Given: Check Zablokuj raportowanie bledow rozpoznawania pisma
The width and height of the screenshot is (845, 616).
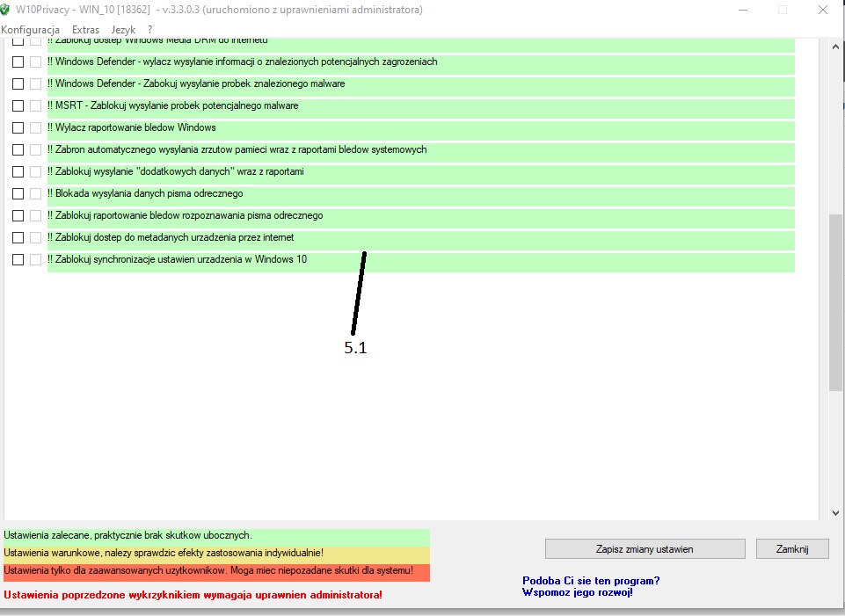Looking at the screenshot, I should 18,215.
